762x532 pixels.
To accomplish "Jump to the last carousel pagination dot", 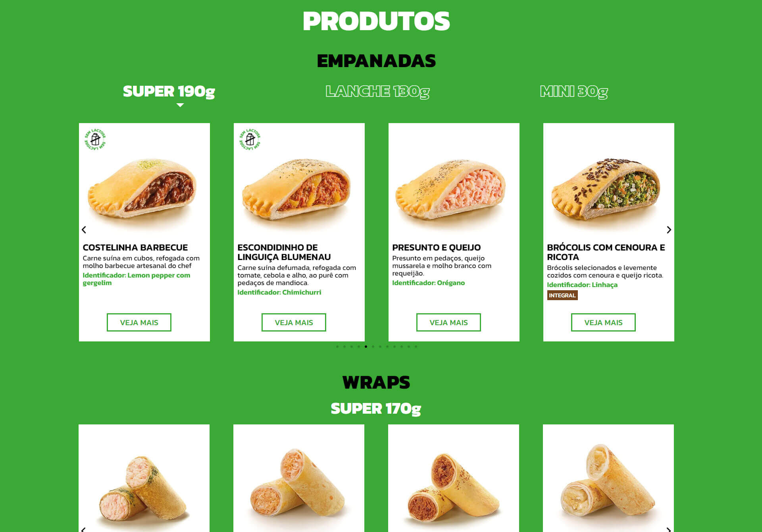I will (416, 347).
